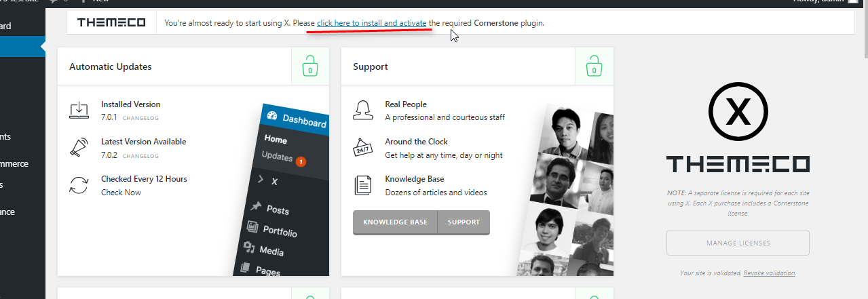Image resolution: width=868 pixels, height=299 pixels.
Task: Click the Automatic Updates unlocked padlock icon
Action: click(x=310, y=66)
